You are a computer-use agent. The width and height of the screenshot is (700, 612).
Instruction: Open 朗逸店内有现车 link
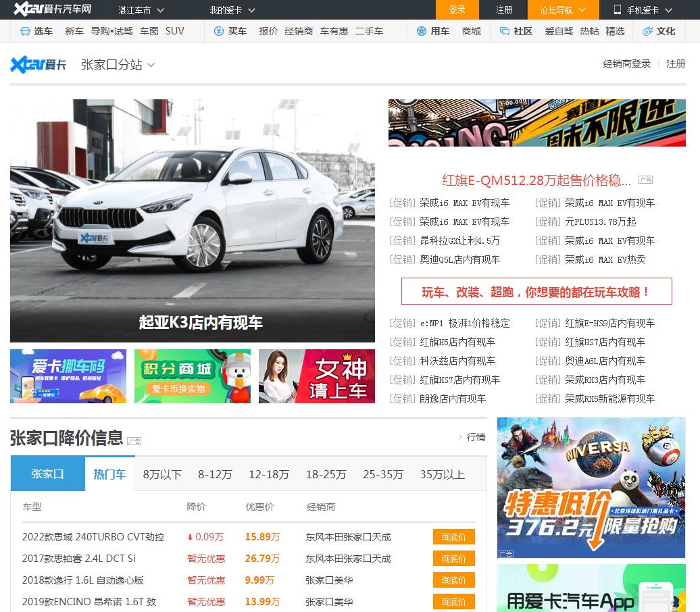(453, 399)
